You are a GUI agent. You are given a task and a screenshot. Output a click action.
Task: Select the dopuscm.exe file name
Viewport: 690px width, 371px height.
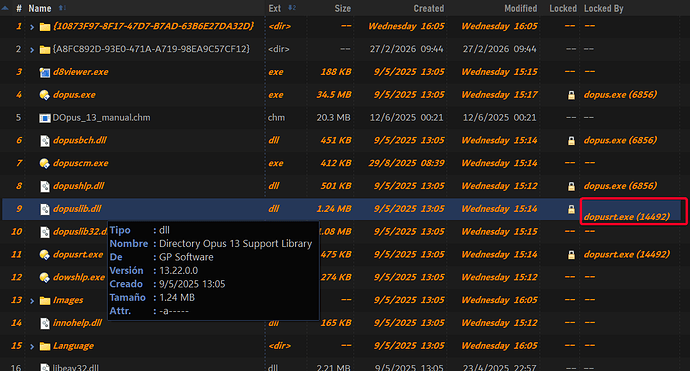coord(81,163)
